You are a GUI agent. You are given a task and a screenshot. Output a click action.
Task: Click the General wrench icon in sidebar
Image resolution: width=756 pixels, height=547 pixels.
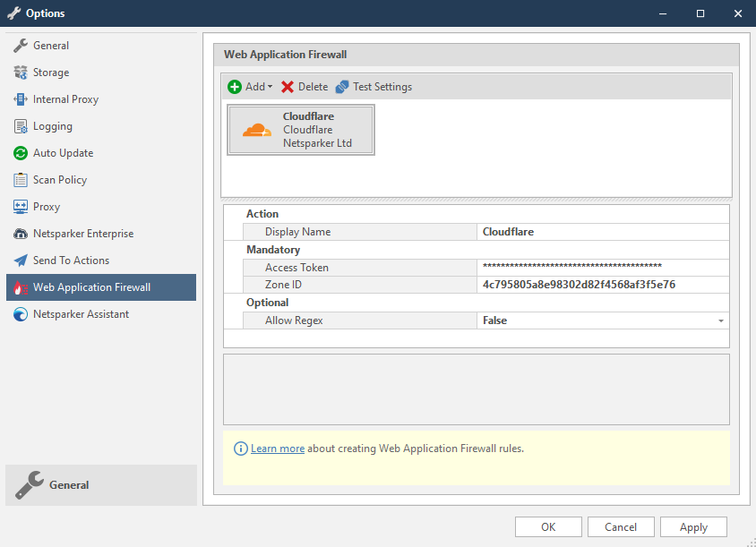pos(21,46)
